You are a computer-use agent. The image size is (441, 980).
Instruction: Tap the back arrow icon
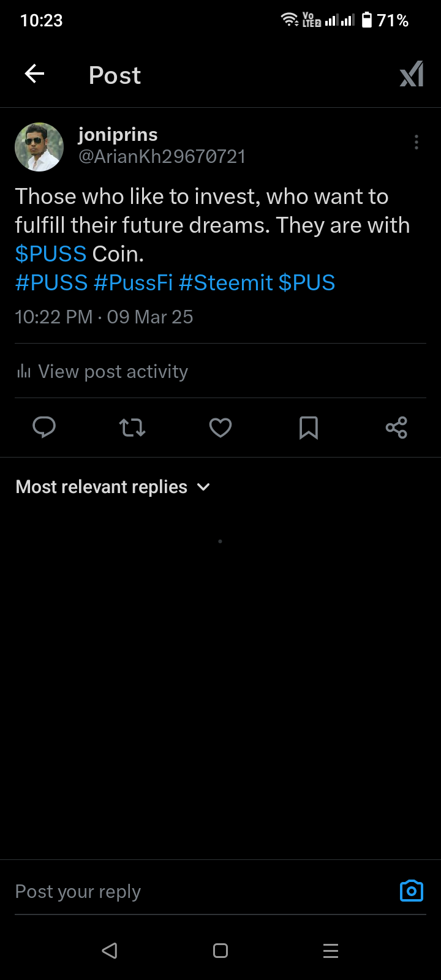tap(35, 74)
